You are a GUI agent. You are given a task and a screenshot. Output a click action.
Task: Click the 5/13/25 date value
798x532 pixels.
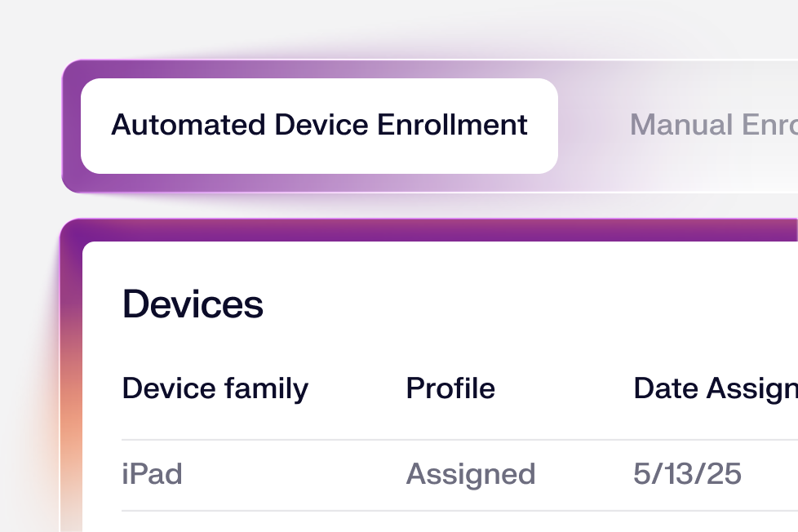pos(686,474)
